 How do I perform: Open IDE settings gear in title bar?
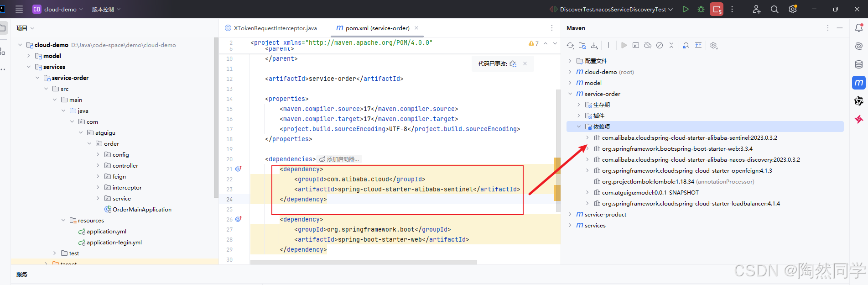click(793, 9)
